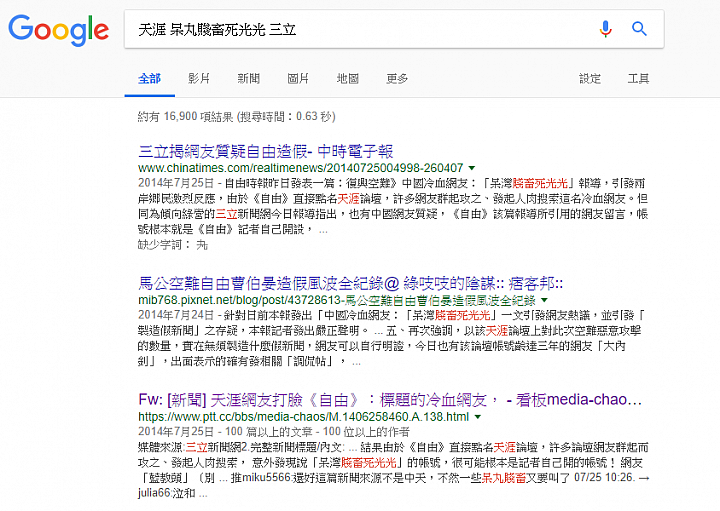Click the Google logo
720x511 pixels.
click(x=59, y=29)
